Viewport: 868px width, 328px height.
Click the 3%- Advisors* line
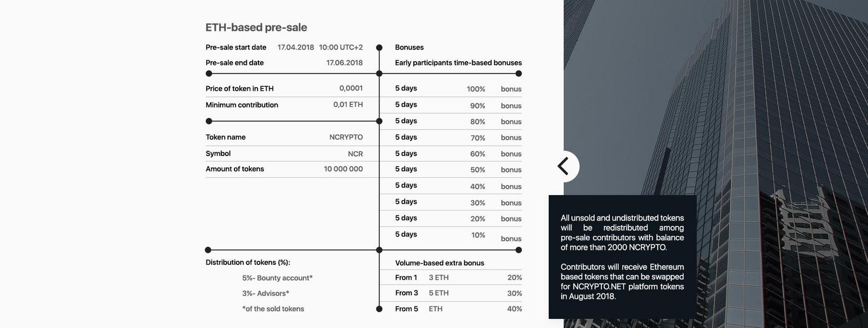(x=266, y=293)
